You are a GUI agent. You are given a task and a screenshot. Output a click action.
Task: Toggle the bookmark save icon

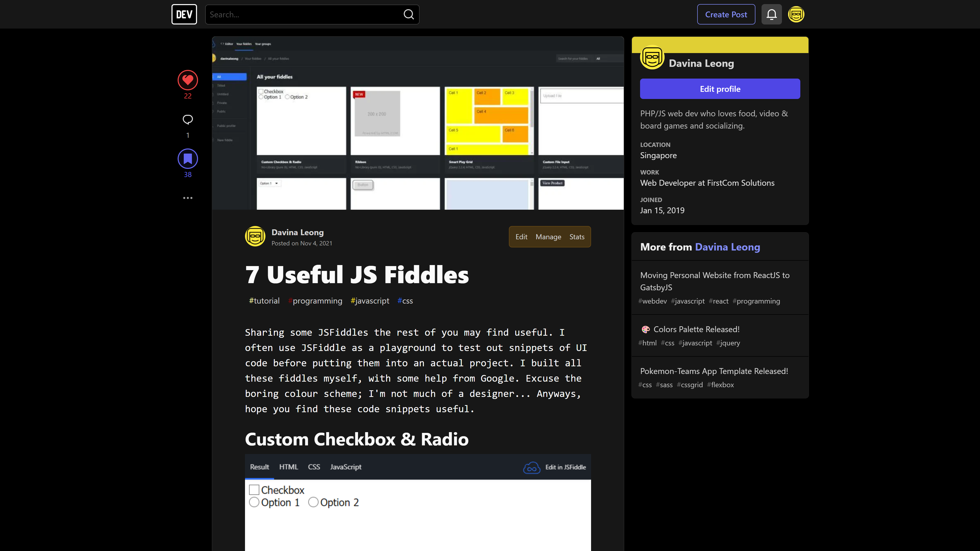pos(188,159)
